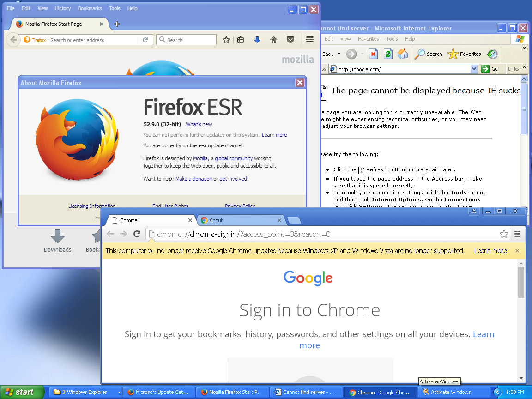Viewport: 532px width, 399px height.
Task: Open Firefox downloads arrow icon
Action: click(x=257, y=40)
